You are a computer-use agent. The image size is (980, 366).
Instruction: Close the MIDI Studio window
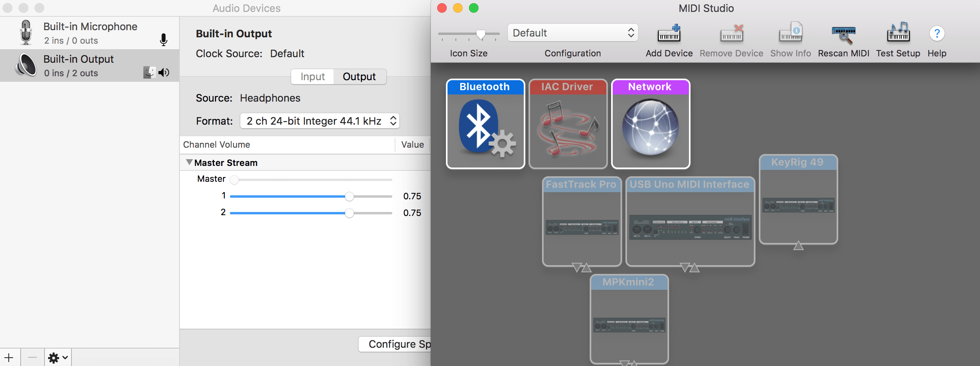(x=442, y=8)
